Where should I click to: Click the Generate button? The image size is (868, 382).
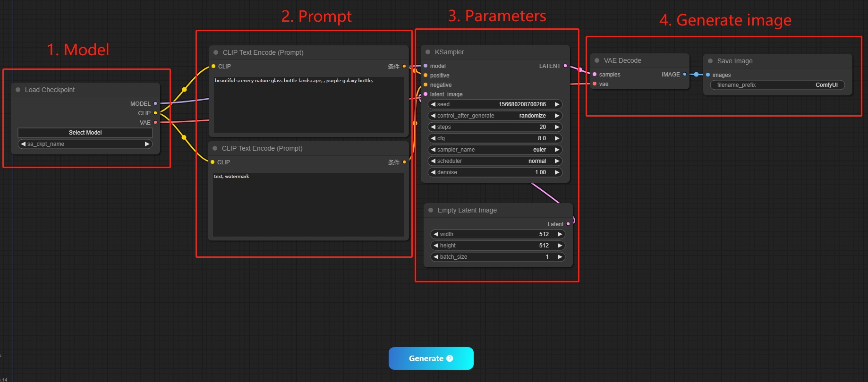(425, 358)
